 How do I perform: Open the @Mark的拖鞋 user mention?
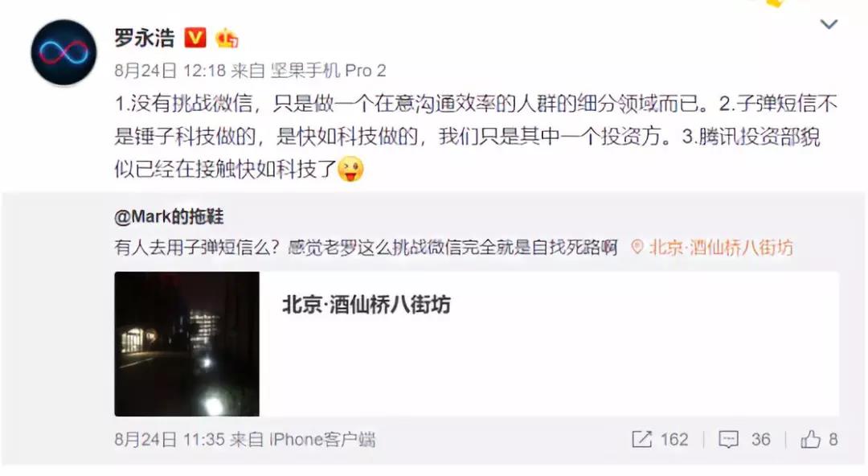168,216
